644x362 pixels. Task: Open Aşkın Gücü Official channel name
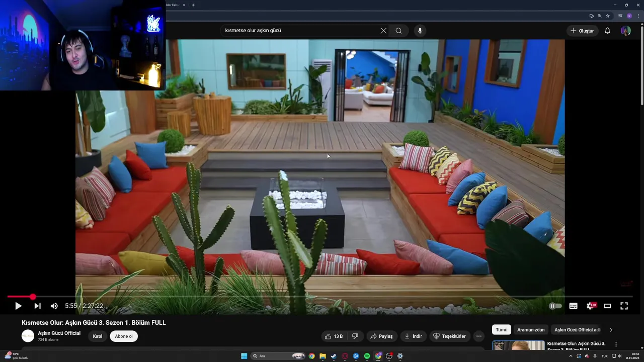point(59,333)
